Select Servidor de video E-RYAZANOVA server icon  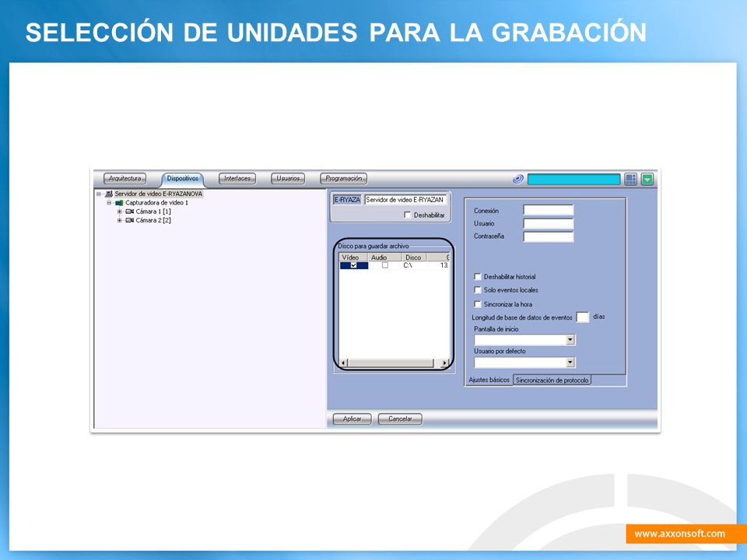(x=109, y=194)
